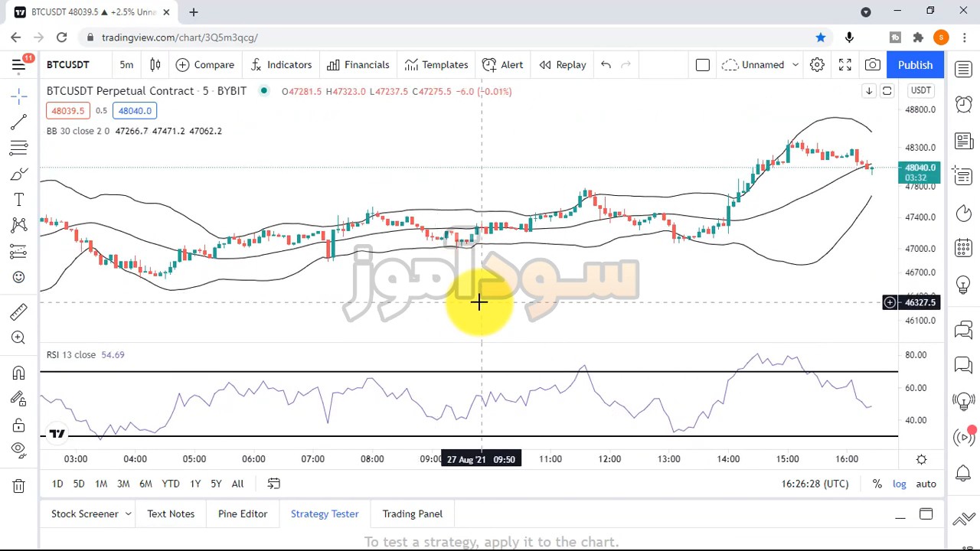Image resolution: width=980 pixels, height=551 pixels.
Task: Toggle magnet mode
Action: coord(19,373)
